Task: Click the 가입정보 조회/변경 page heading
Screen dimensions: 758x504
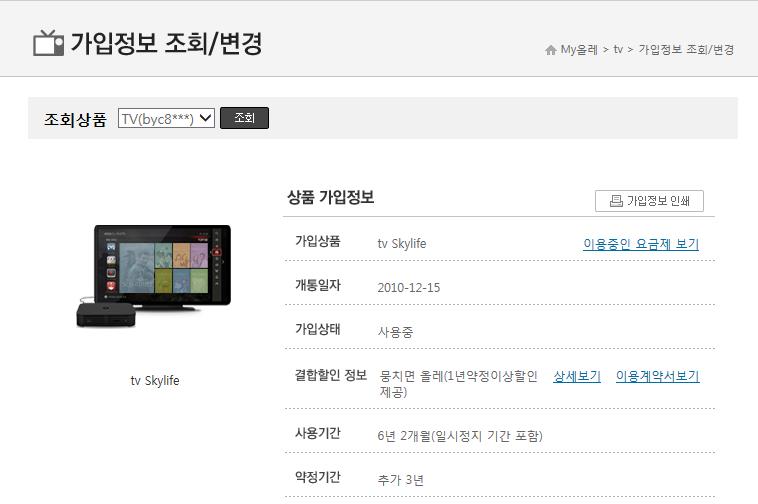Action: [166, 43]
